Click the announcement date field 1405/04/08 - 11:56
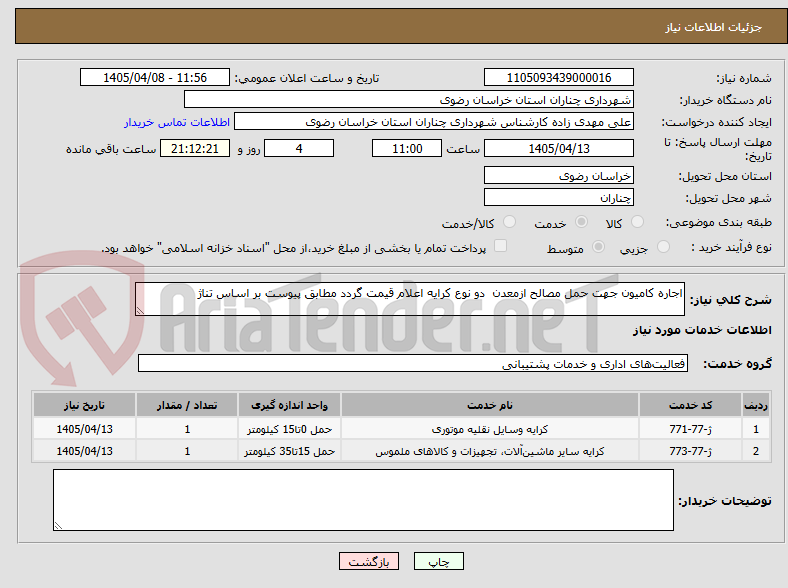Image resolution: width=788 pixels, height=588 pixels. [155, 77]
